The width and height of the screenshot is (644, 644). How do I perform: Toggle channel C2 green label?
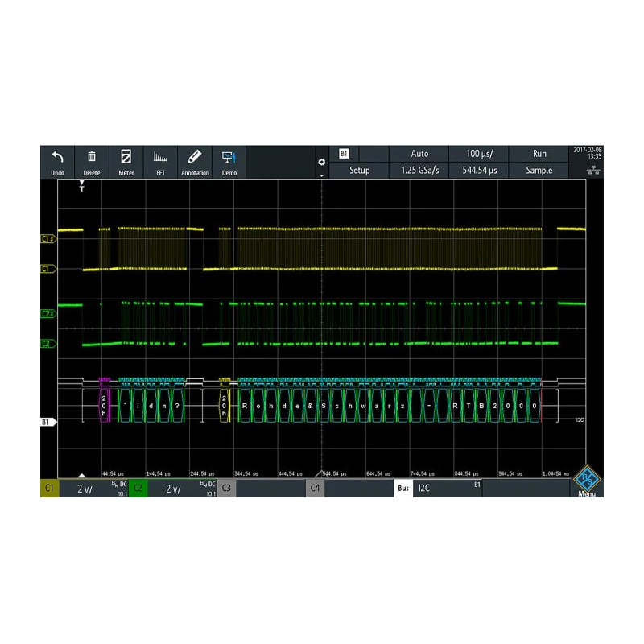138,488
